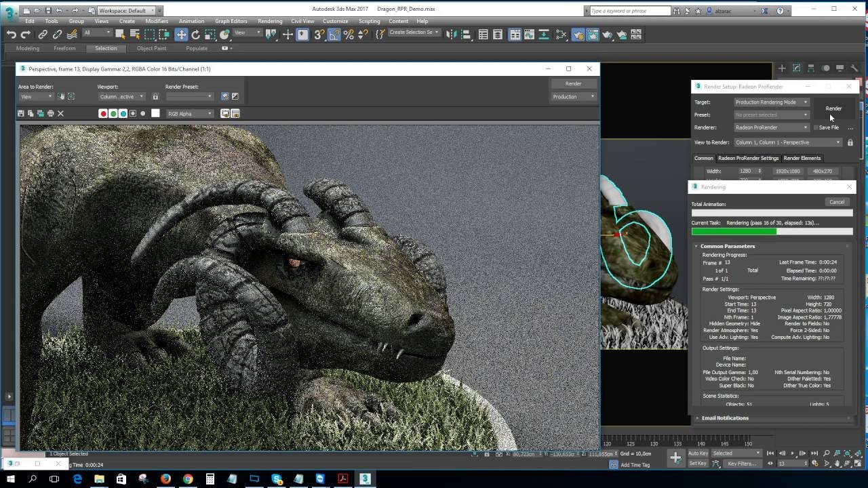Image resolution: width=868 pixels, height=488 pixels.
Task: Cancel the render in progress
Action: pyautogui.click(x=836, y=202)
